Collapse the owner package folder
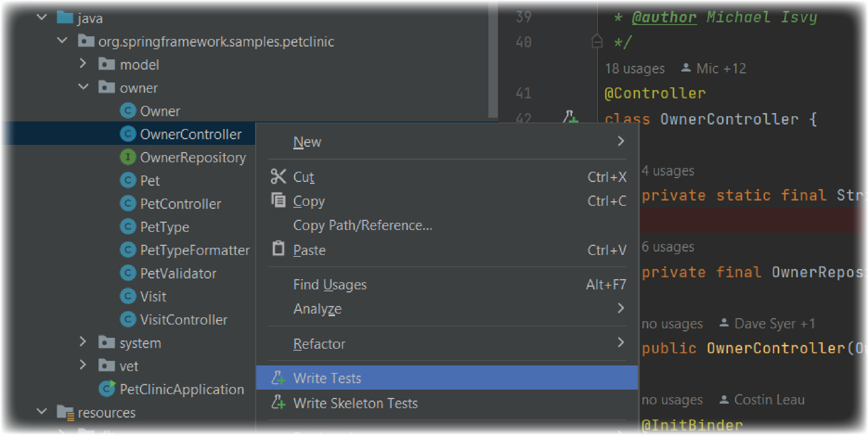 coord(83,87)
